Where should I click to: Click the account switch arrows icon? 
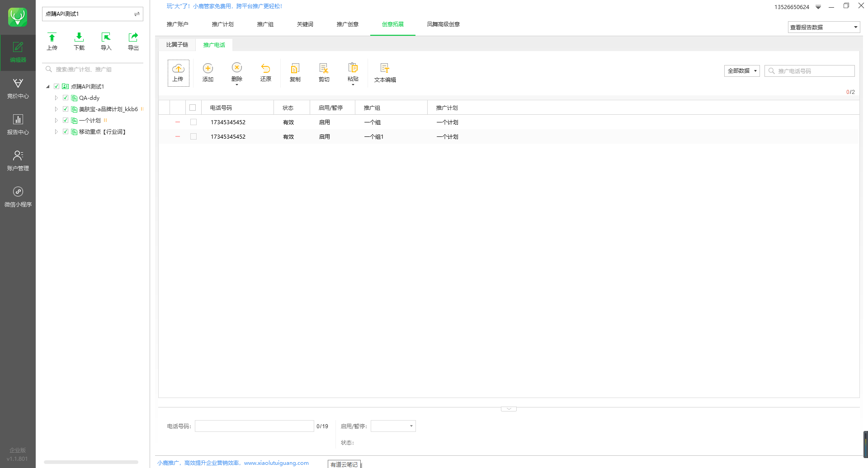(137, 14)
